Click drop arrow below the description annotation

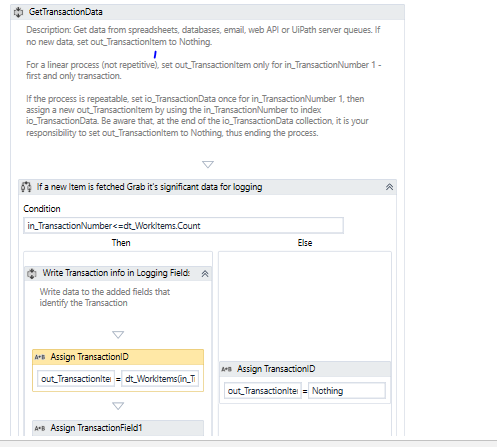(208, 164)
